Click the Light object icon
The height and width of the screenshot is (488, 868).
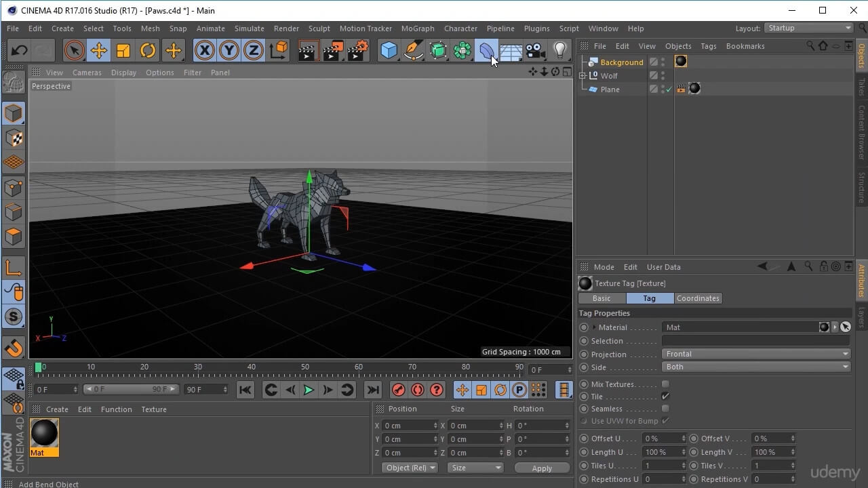point(559,51)
